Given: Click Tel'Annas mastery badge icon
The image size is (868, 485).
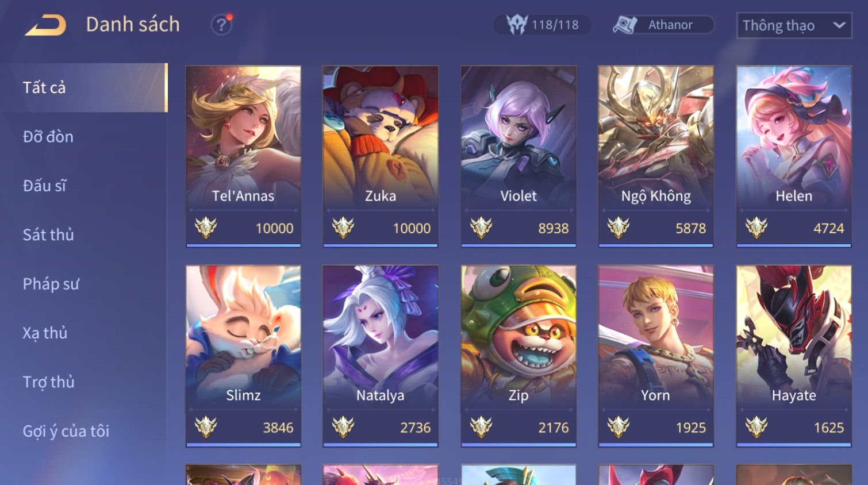Looking at the screenshot, I should coord(206,228).
